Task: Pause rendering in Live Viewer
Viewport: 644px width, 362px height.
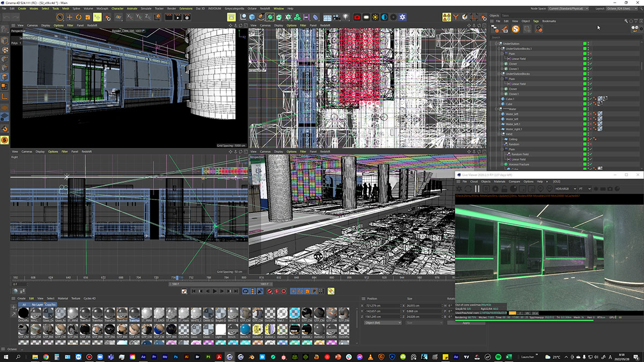Action: (477, 189)
